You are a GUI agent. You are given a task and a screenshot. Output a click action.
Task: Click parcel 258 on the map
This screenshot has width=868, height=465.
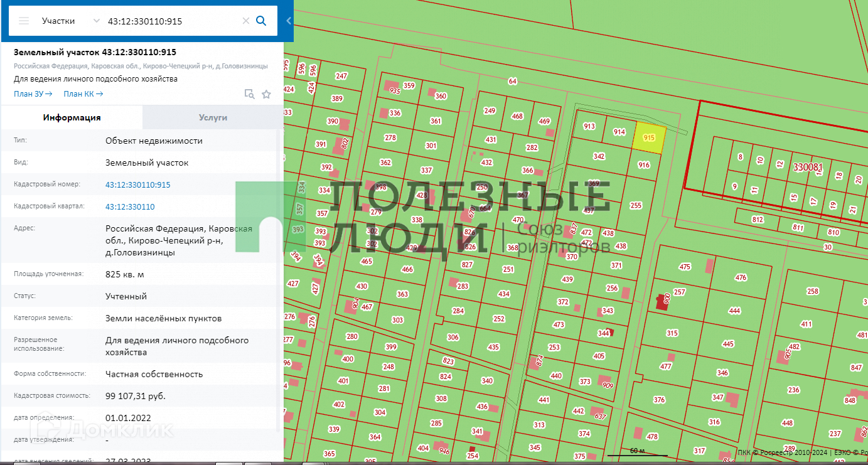813,291
